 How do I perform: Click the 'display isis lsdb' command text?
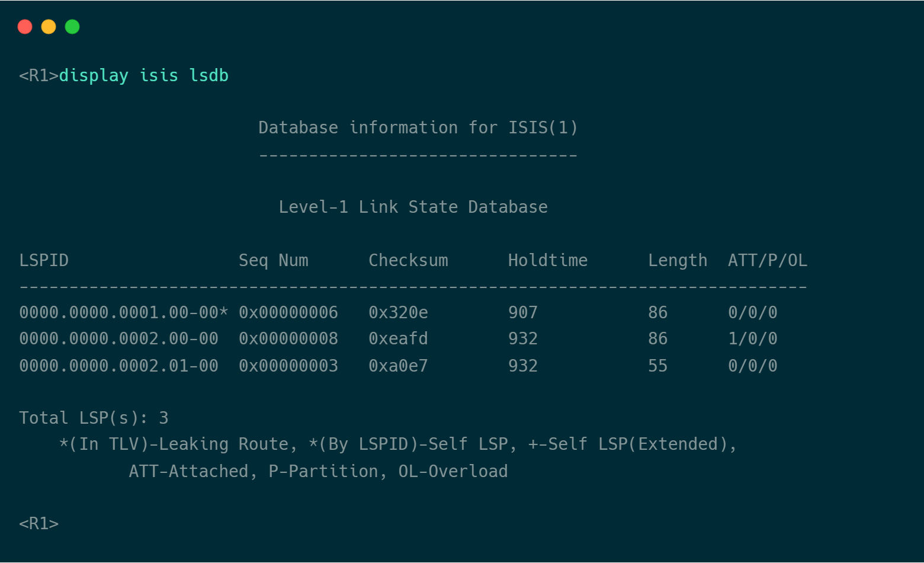point(143,76)
